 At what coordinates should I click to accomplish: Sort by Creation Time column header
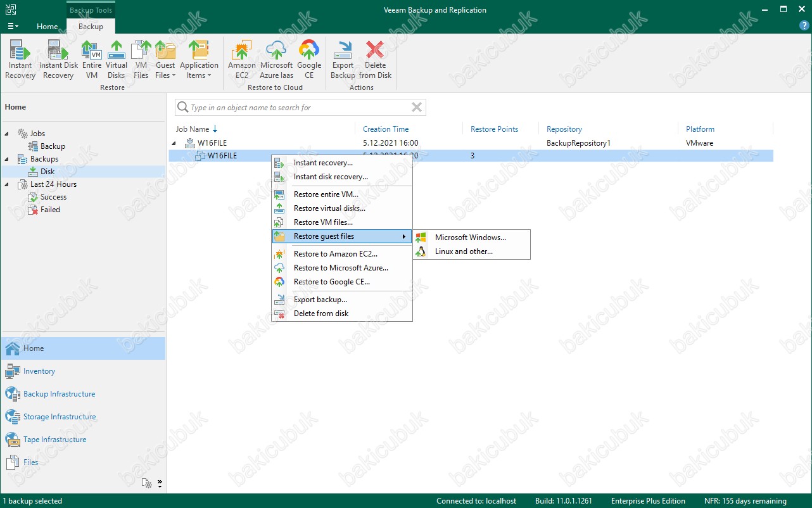pos(386,129)
